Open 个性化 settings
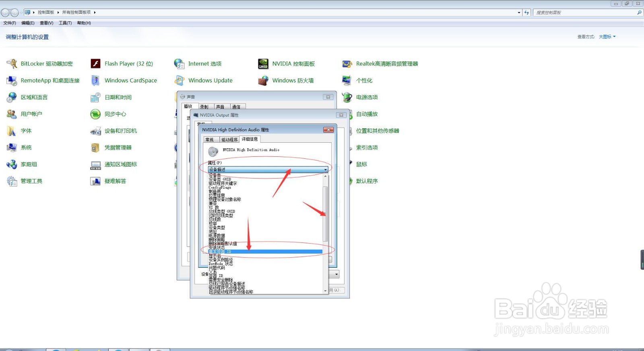This screenshot has width=644, height=351. (x=357, y=80)
